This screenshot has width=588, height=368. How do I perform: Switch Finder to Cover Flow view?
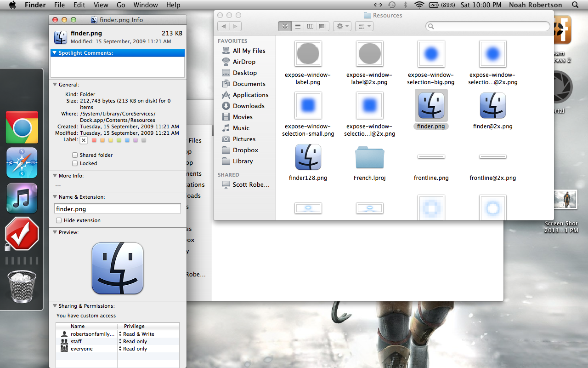323,26
